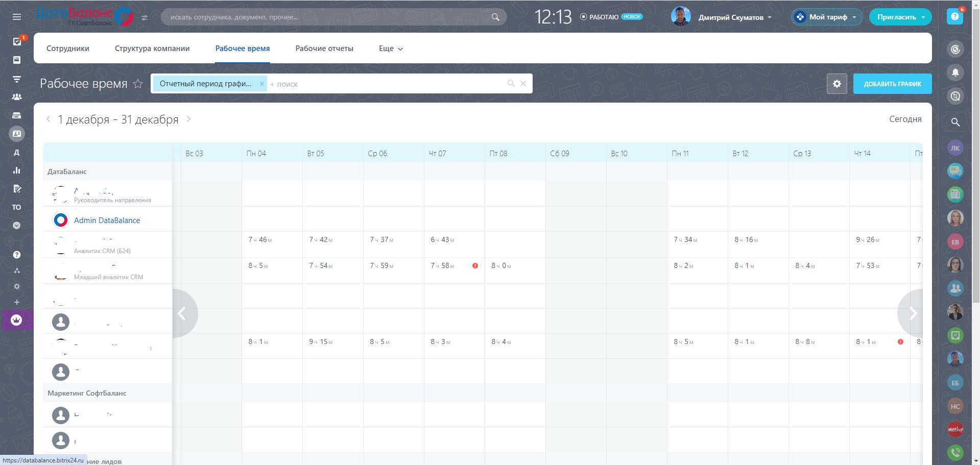Expand the Еще menu dropdown
Screen dimensions: 980x465
391,48
